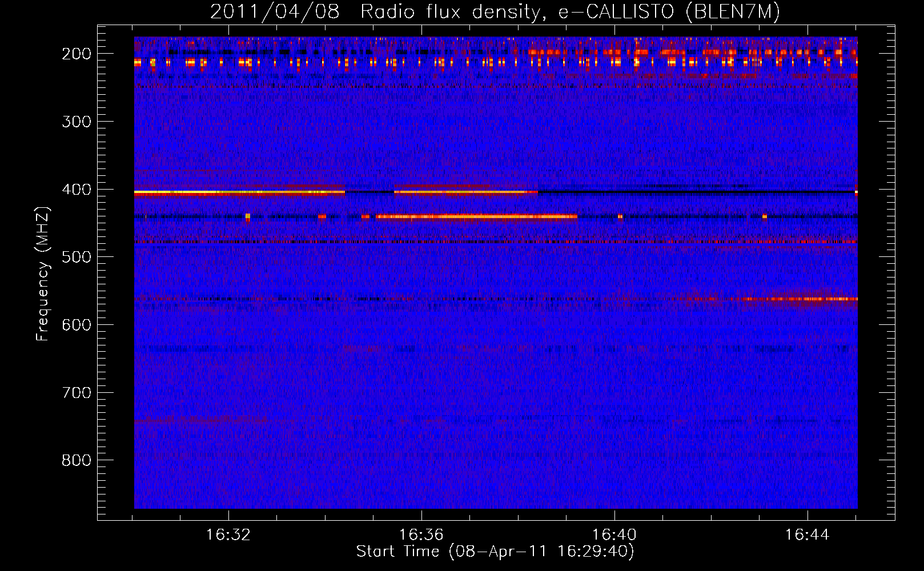Click the 600 frequency tick label

pos(76,325)
